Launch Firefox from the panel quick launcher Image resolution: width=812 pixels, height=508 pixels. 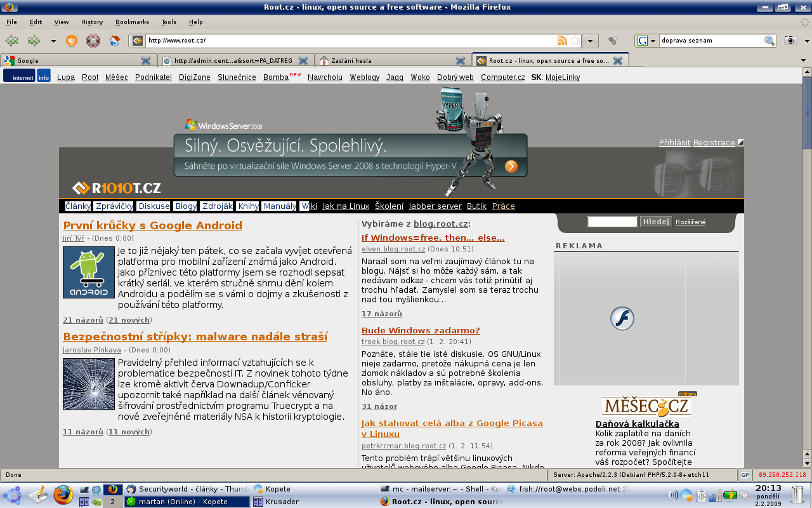(x=63, y=495)
